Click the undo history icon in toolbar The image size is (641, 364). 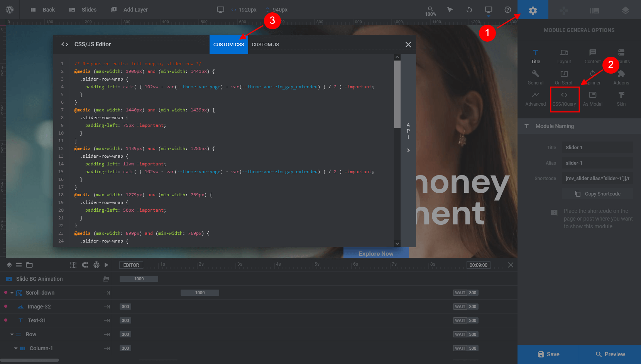pyautogui.click(x=469, y=10)
